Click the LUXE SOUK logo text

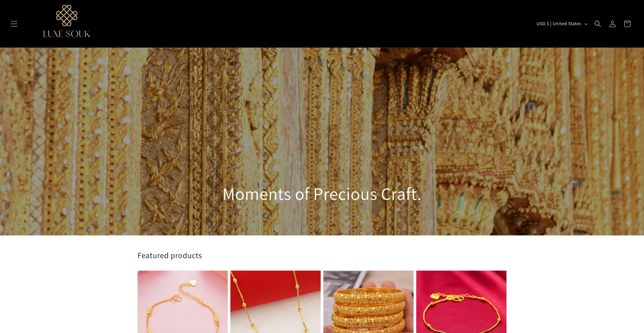point(67,34)
